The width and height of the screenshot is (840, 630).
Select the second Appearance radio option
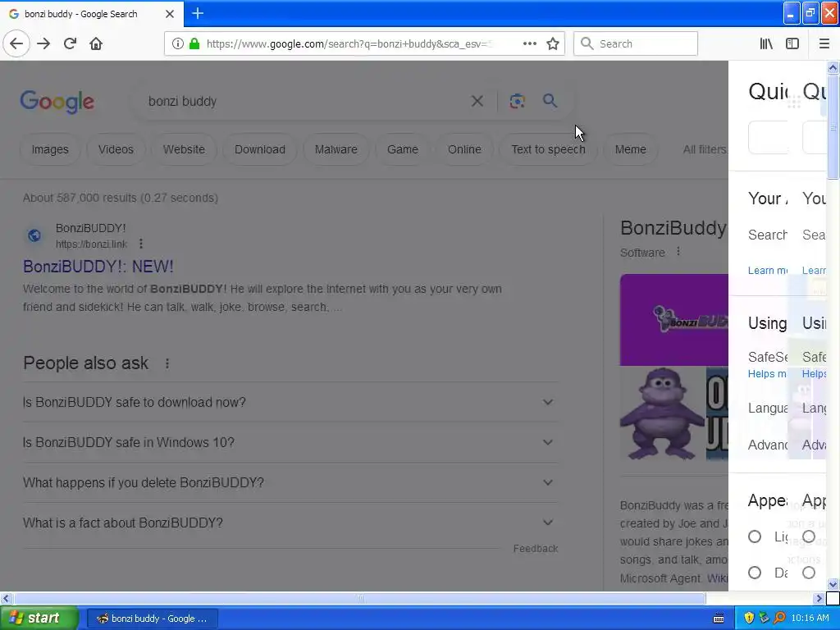(755, 573)
